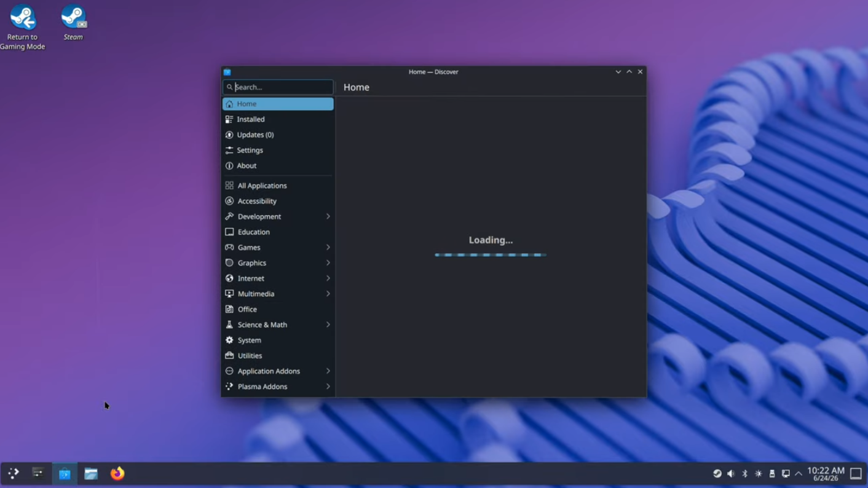Click the Discover app icon in title bar
This screenshot has height=488, width=868.
tap(227, 72)
